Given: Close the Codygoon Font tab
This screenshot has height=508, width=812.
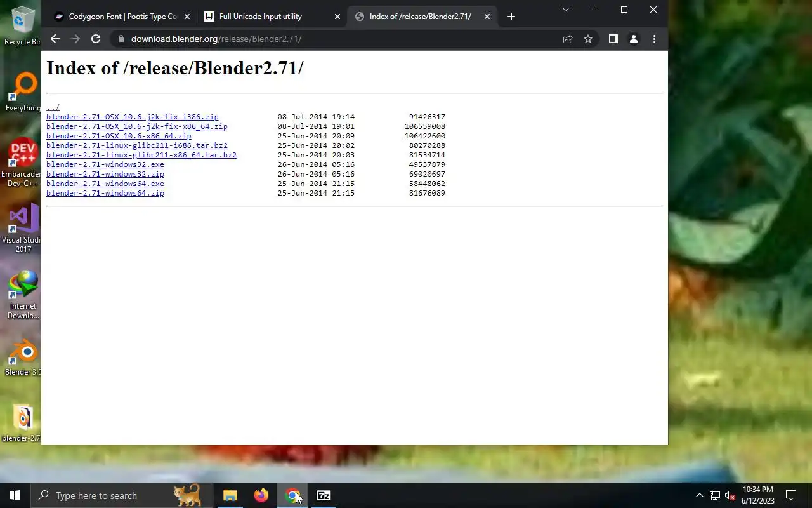Looking at the screenshot, I should coord(187,17).
